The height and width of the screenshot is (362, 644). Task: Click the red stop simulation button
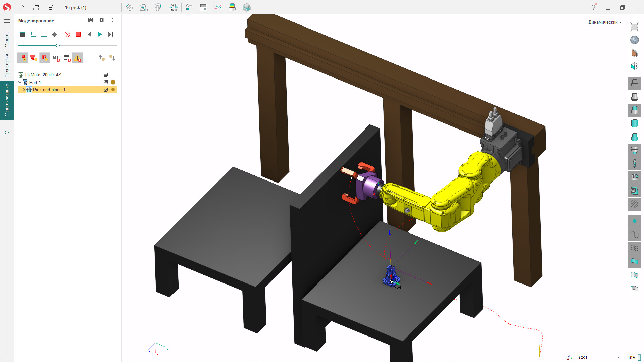click(78, 34)
